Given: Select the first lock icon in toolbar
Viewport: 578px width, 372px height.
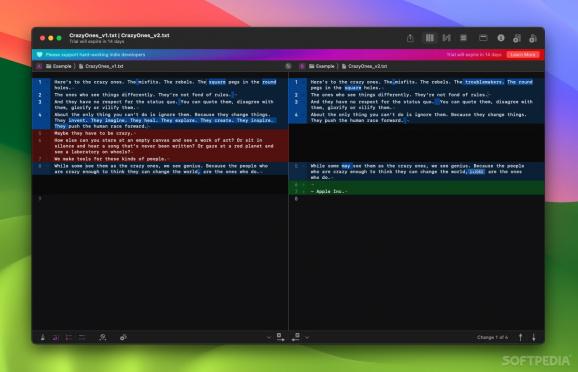Looking at the screenshot, I should coord(517,38).
